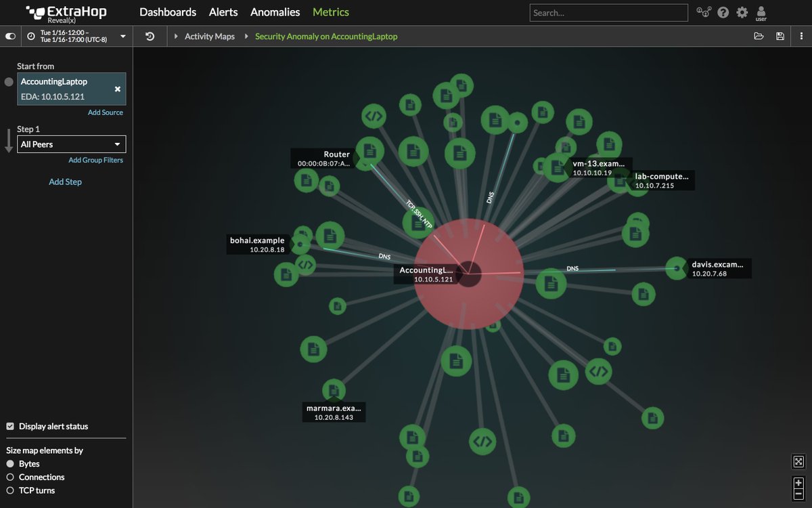Focus the global Search field
The height and width of the screenshot is (508, 812).
(x=608, y=13)
